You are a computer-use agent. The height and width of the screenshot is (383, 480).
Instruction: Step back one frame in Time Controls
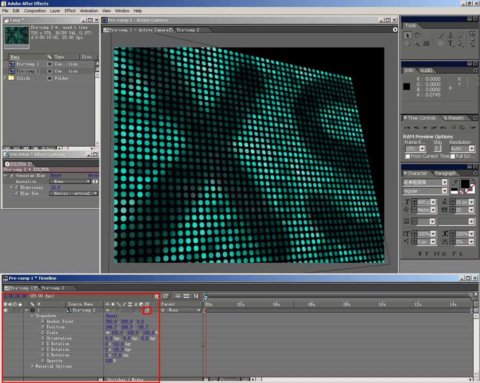(416, 127)
